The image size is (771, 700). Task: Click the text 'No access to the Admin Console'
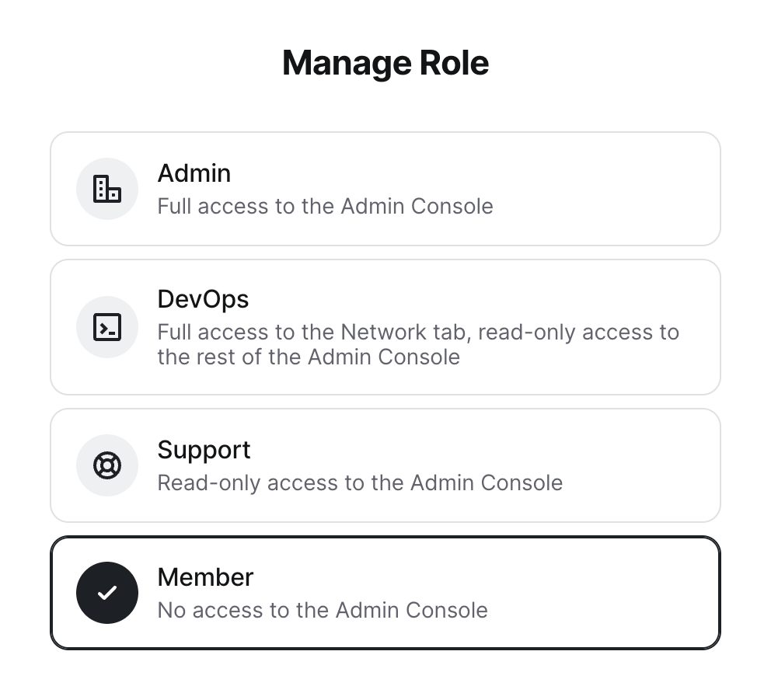click(323, 610)
